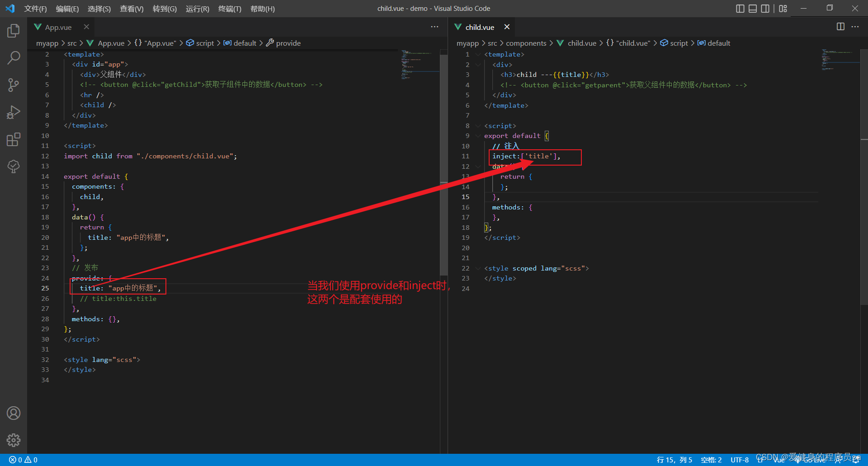868x466 pixels.
Task: Open the 选择(S) menu
Action: click(x=99, y=9)
